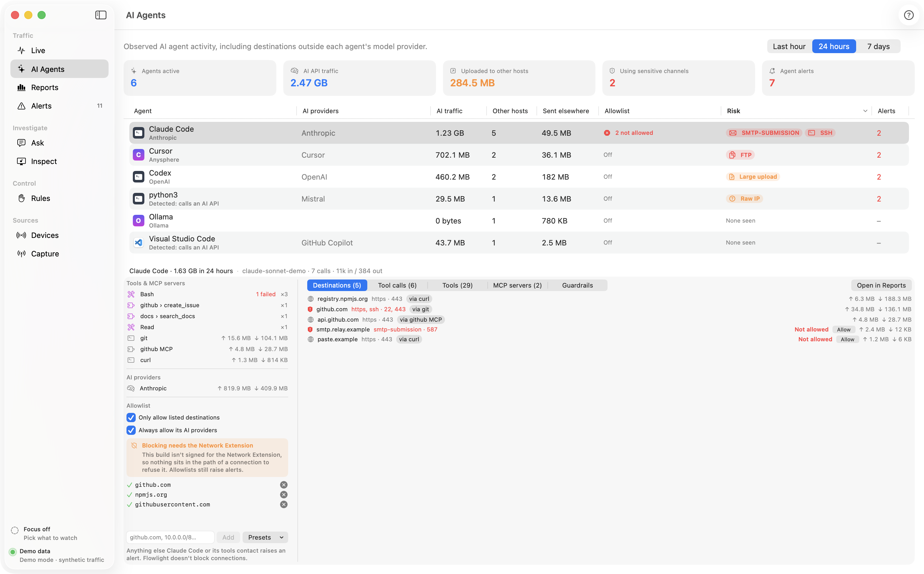
Task: Click the '1 failed' Bash status text
Action: [x=265, y=294]
